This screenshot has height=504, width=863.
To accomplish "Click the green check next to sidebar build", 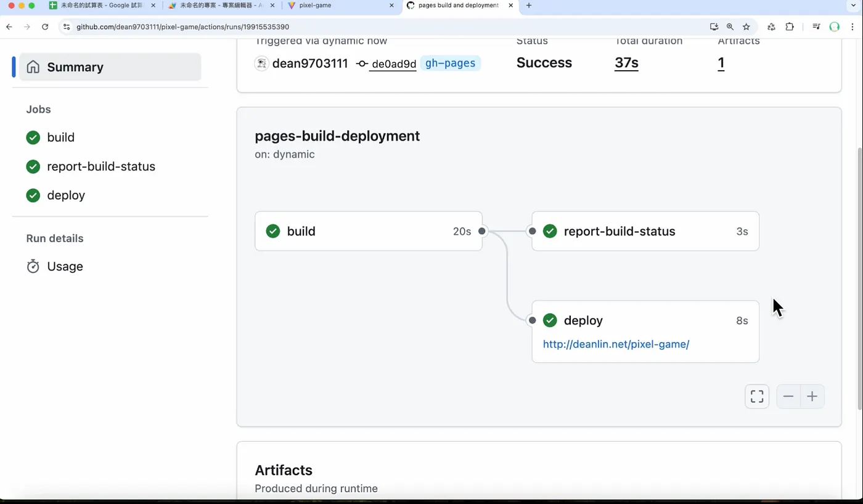I will point(33,137).
